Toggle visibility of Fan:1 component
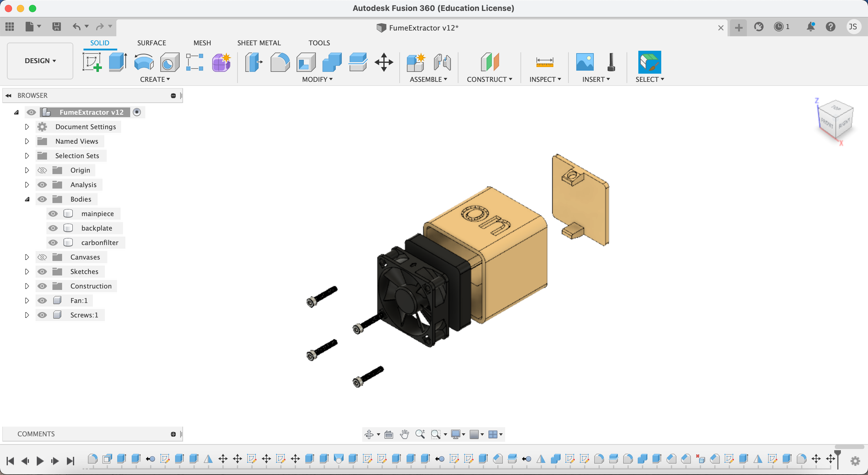 [x=42, y=300]
